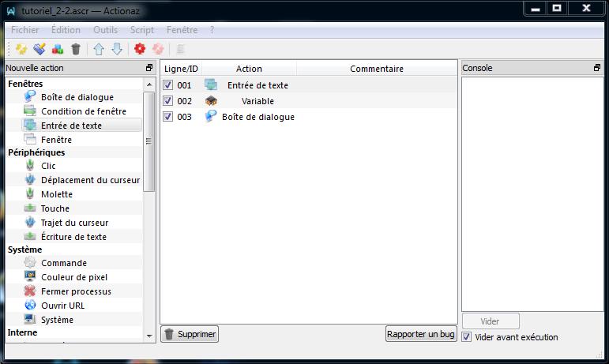The width and height of the screenshot is (609, 364).
Task: Undock the Nouvelle action panel
Action: pyautogui.click(x=149, y=69)
